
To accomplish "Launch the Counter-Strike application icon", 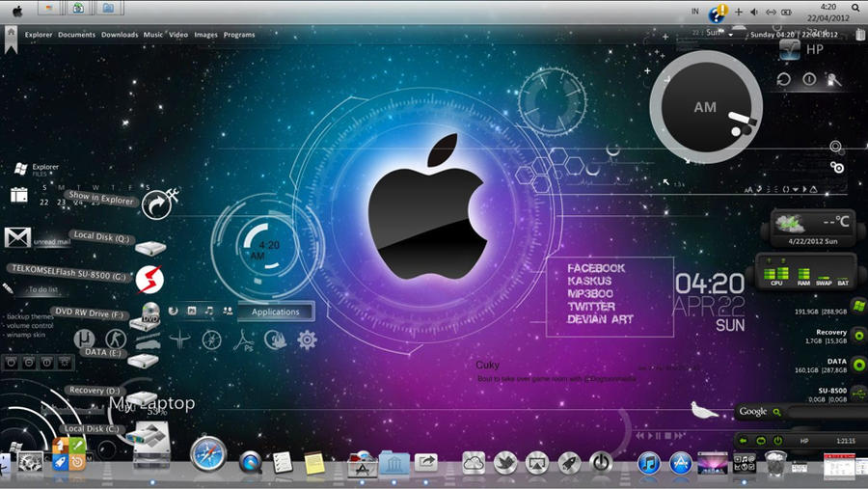I will [116, 339].
